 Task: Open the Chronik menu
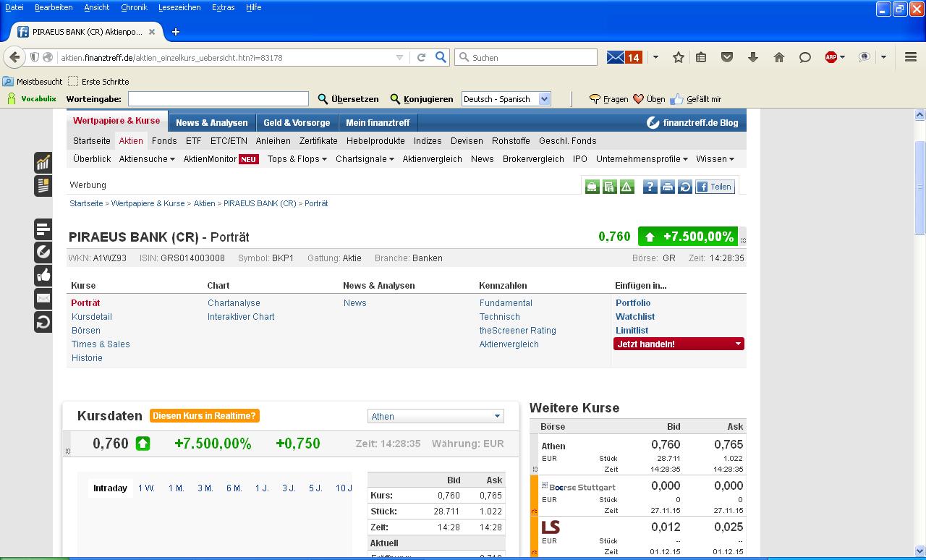(x=134, y=7)
